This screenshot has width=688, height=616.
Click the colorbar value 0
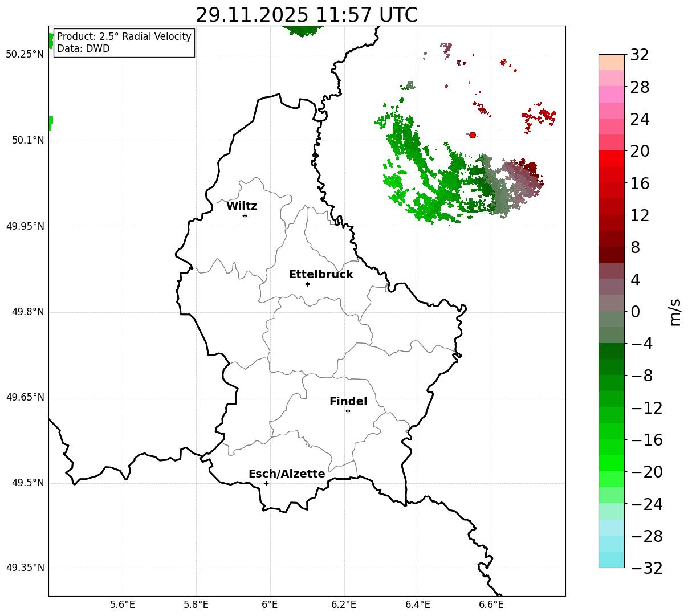tap(635, 312)
